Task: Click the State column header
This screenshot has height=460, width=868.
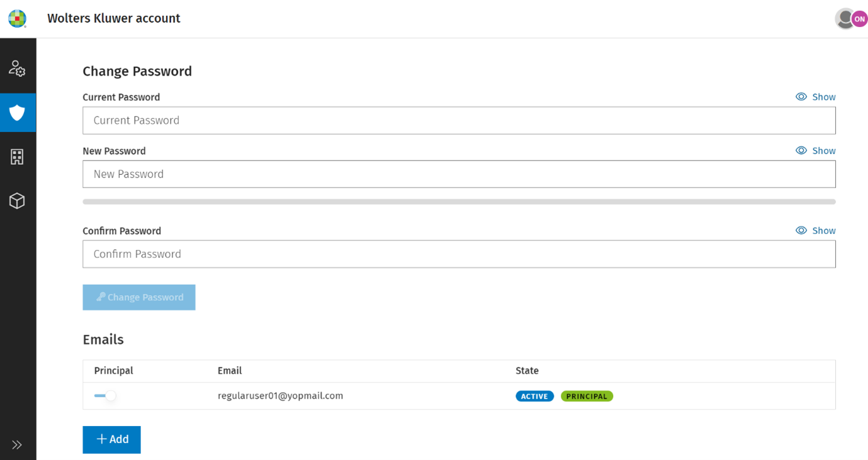Action: click(x=527, y=371)
